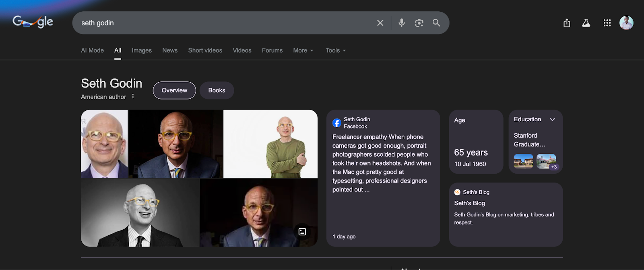Open Search Labs flask icon

(x=586, y=23)
